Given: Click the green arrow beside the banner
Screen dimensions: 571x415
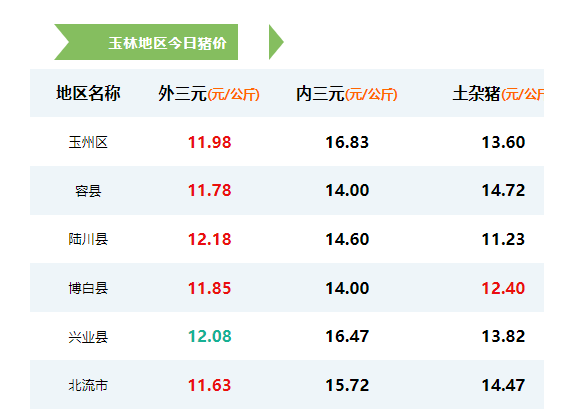Looking at the screenshot, I should pos(276,42).
